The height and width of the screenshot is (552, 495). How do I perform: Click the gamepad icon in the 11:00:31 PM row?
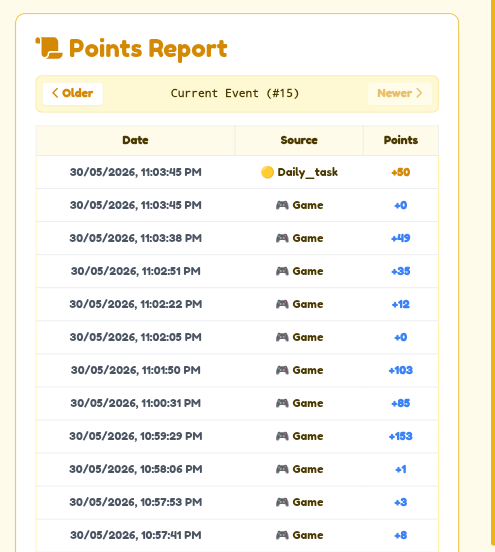(282, 403)
